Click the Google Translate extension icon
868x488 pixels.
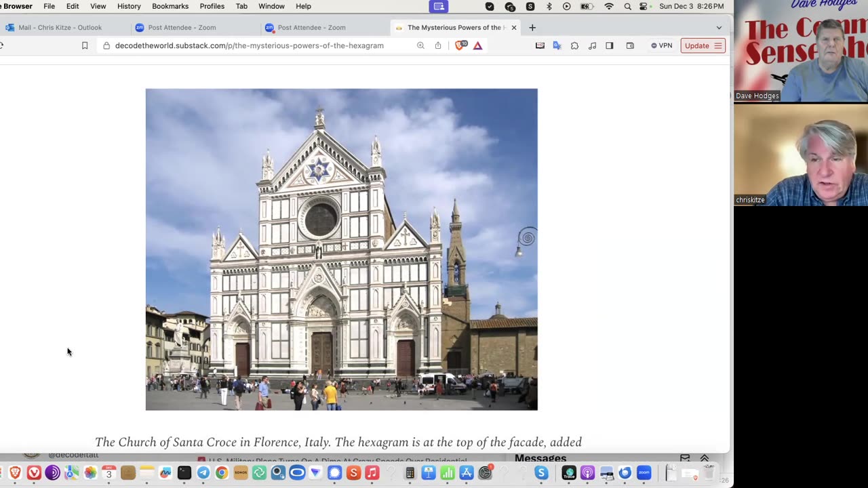click(557, 45)
